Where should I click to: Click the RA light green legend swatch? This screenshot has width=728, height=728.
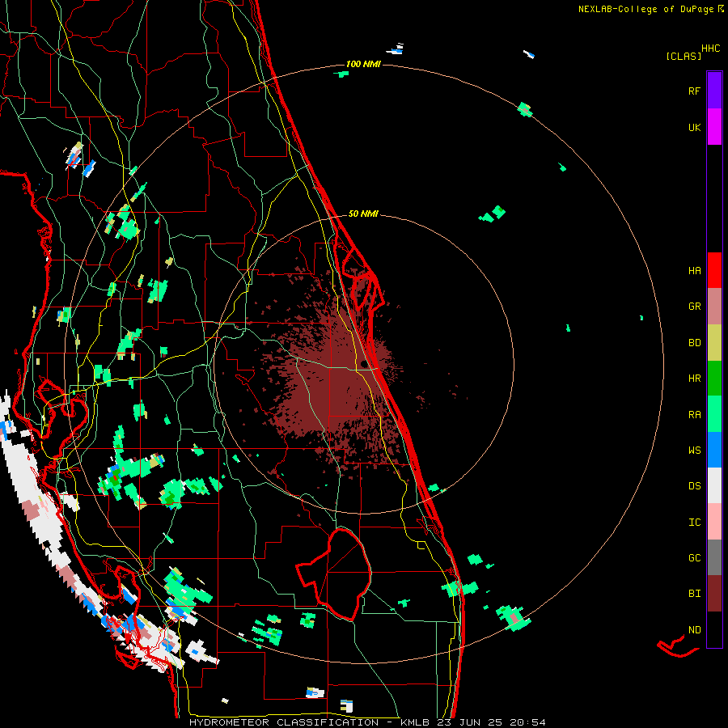pos(714,414)
